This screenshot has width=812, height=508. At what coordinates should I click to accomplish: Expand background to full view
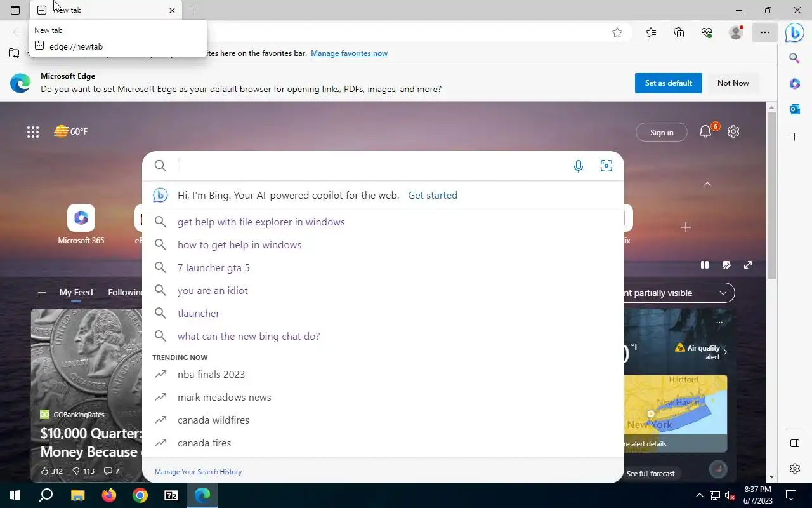748,265
